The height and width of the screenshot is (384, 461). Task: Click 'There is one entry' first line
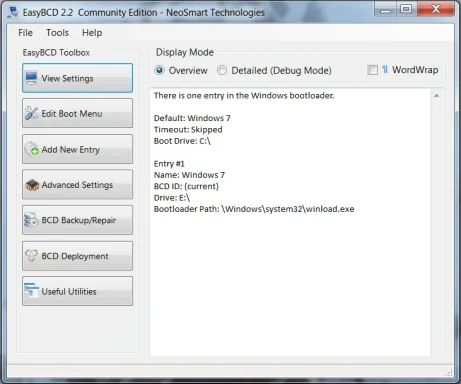(244, 96)
